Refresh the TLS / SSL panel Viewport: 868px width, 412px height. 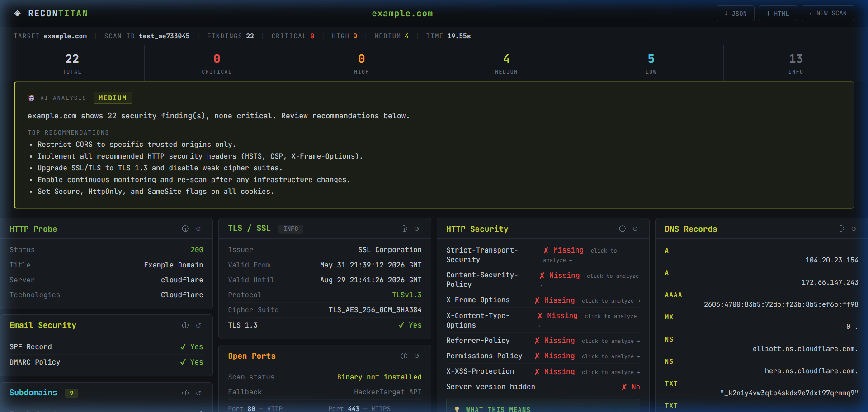(417, 229)
